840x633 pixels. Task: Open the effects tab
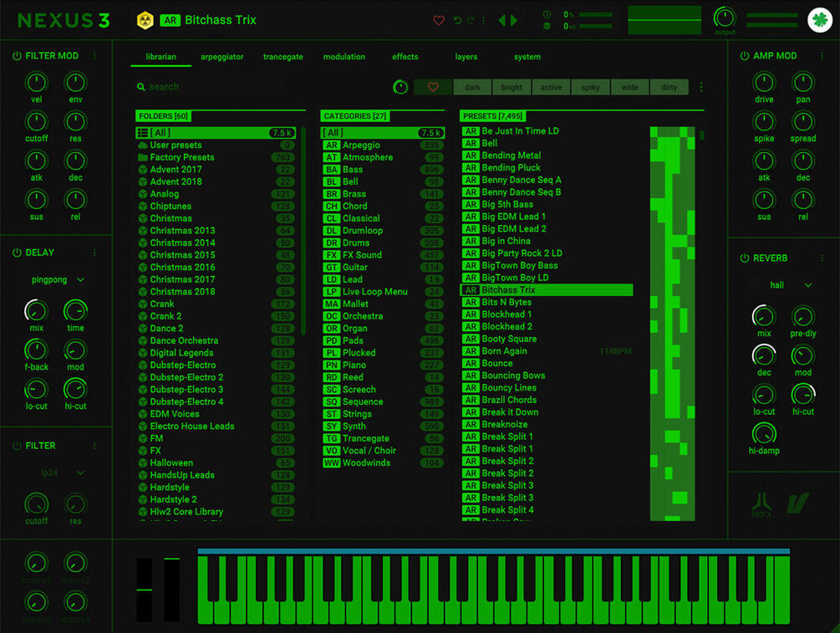tap(405, 57)
